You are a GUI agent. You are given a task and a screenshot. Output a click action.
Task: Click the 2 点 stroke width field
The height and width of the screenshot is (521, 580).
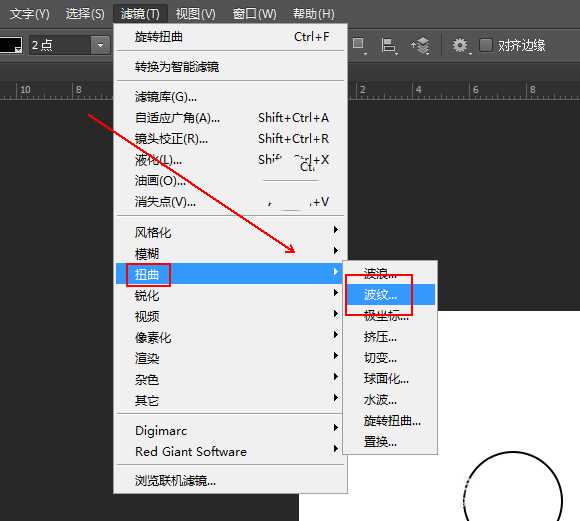(60, 45)
